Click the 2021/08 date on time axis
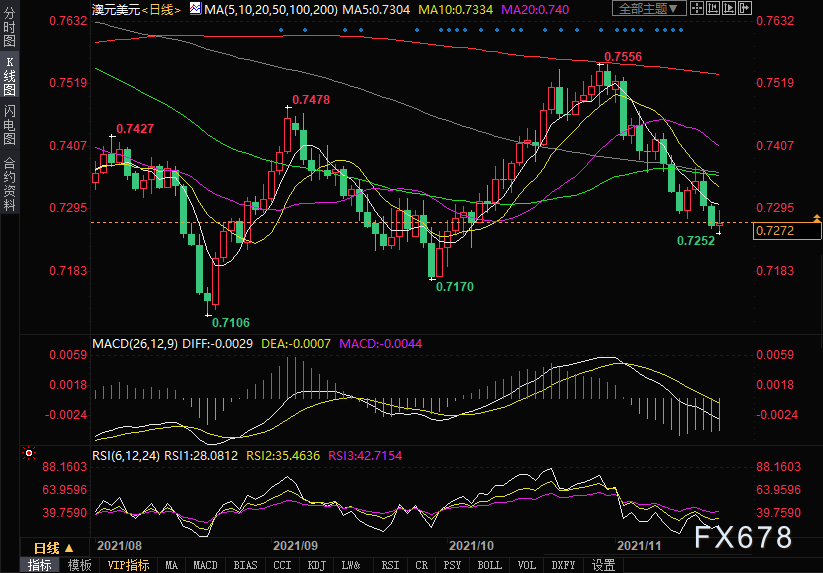The width and height of the screenshot is (823, 573). [119, 545]
